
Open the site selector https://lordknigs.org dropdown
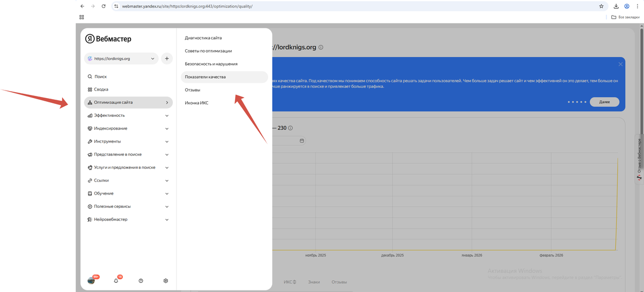click(x=121, y=58)
